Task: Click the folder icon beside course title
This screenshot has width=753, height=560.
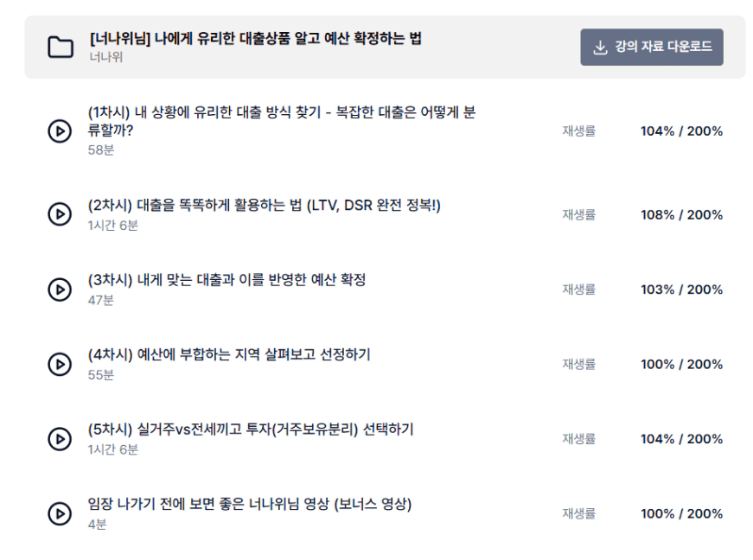Action: pyautogui.click(x=61, y=47)
